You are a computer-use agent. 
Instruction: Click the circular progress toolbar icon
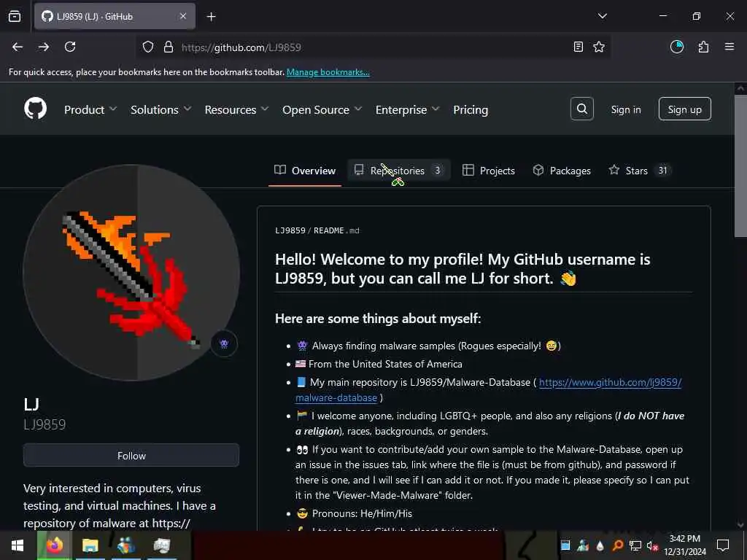676,47
